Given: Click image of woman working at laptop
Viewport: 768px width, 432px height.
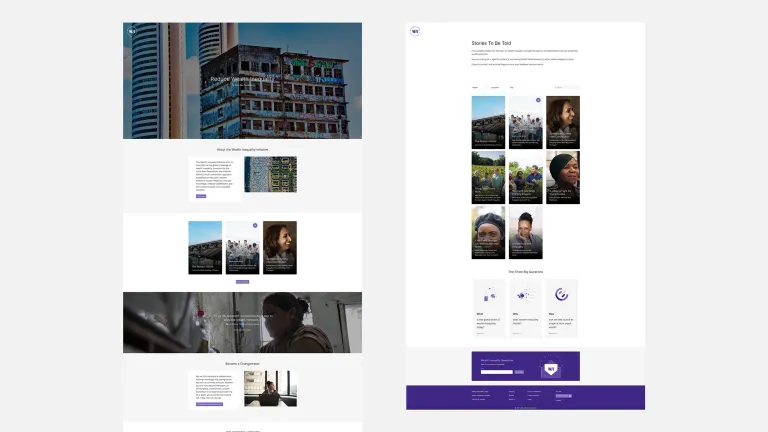Looking at the screenshot, I should tap(270, 388).
